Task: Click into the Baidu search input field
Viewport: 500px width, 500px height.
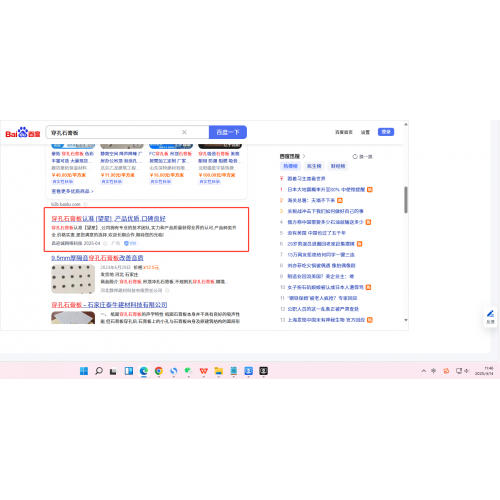Action: click(113, 132)
